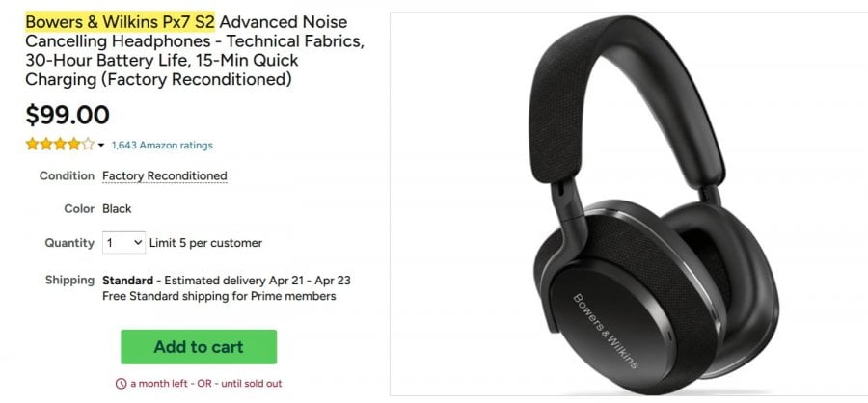This screenshot has width=868, height=403.
Task: Click the $99.00 price
Action: [x=68, y=115]
